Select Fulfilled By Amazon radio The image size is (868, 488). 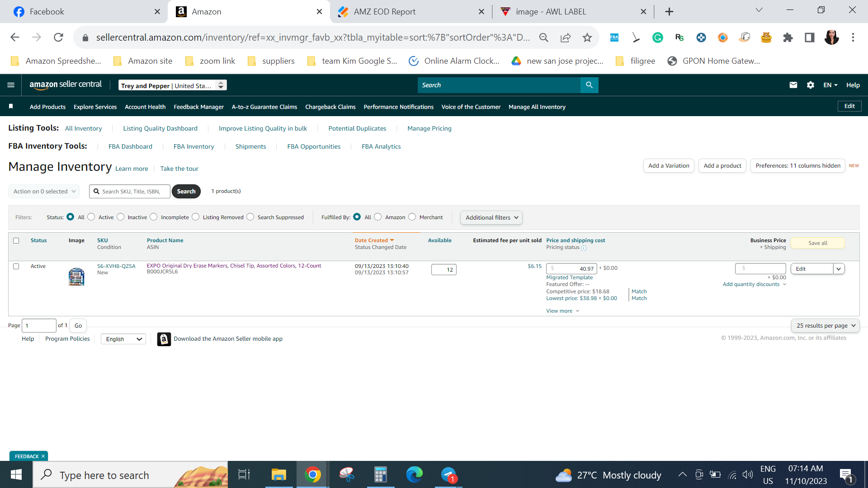pyautogui.click(x=378, y=217)
